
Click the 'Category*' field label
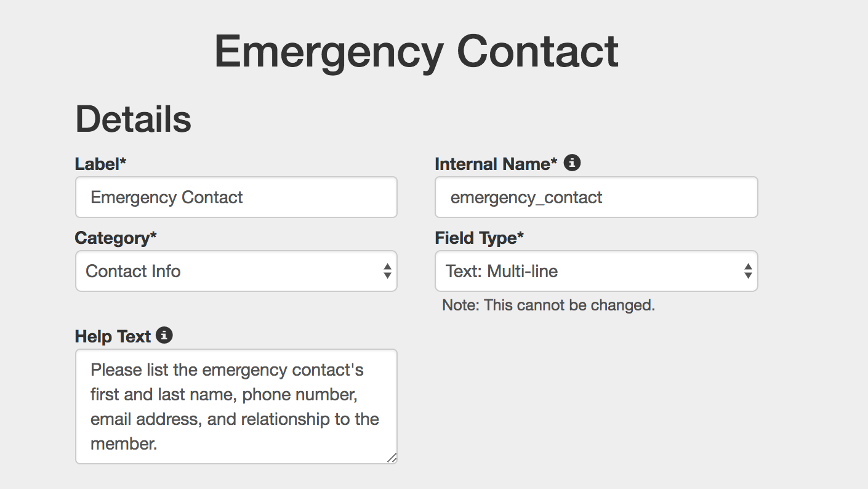click(116, 238)
